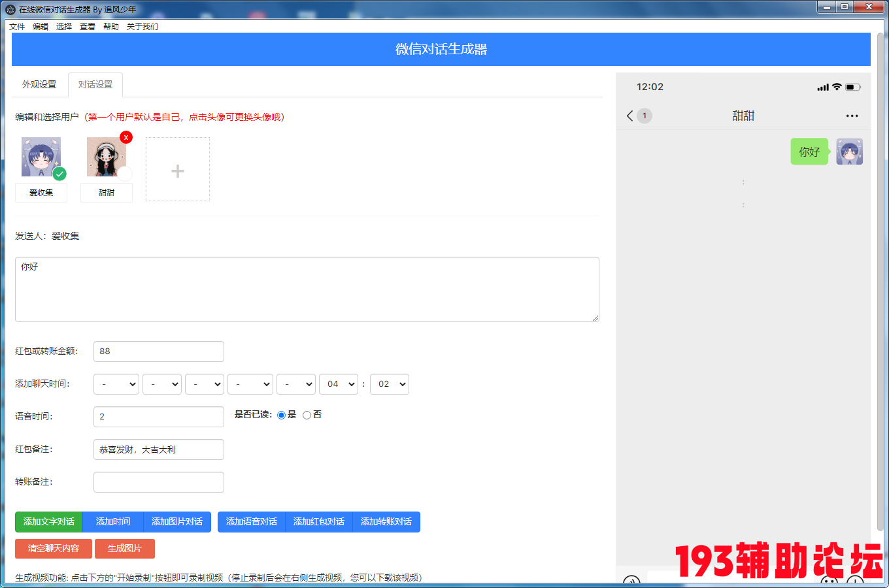Click the plus box to add user

coord(178,169)
